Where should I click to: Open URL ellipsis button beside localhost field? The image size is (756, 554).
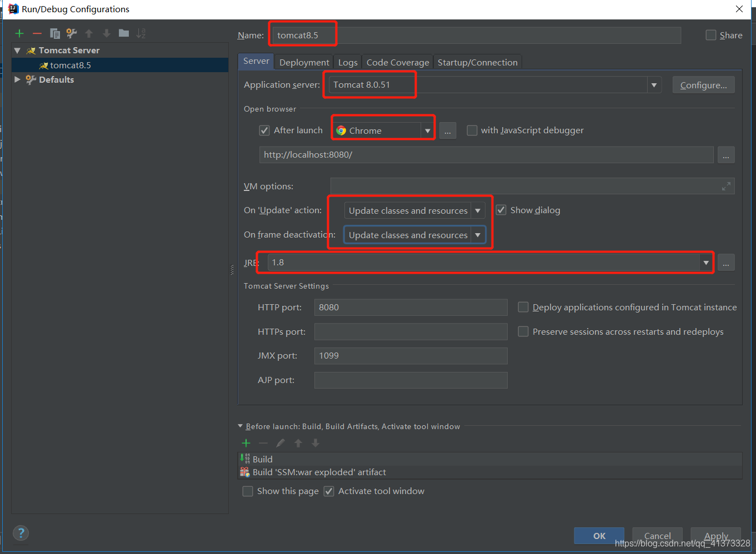[x=726, y=155]
